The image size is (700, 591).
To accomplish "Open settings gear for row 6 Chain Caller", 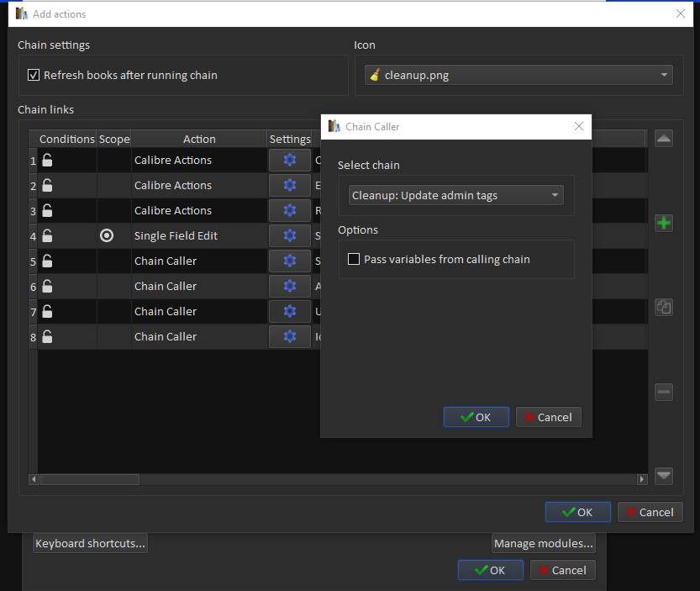I will click(x=290, y=286).
